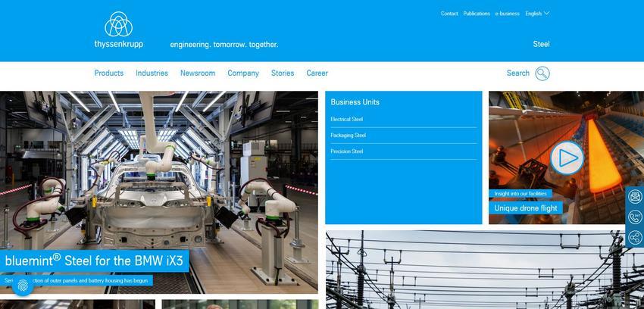Open the Company menu
The width and height of the screenshot is (644, 309).
coord(243,73)
